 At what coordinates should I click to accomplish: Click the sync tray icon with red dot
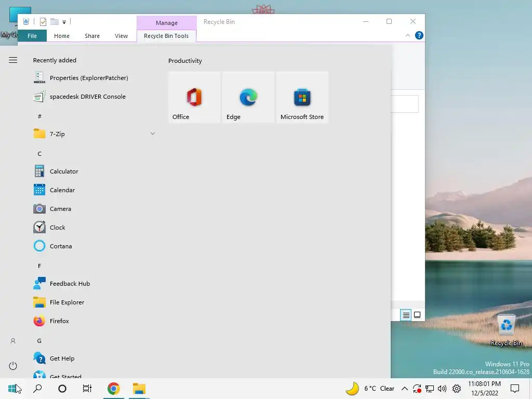point(417,389)
